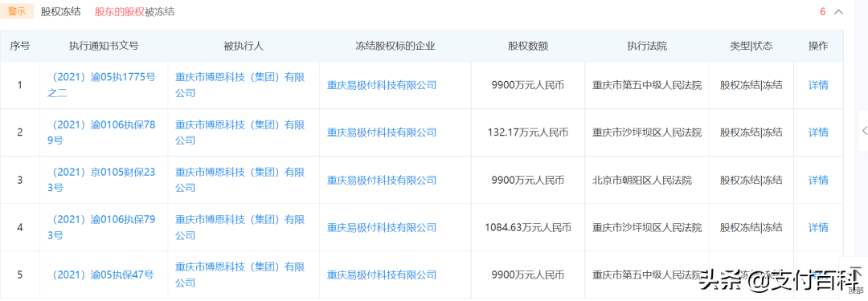The image size is (868, 301).
Task: Open 重庆市博恩科技 link in row 2
Action: (x=240, y=132)
